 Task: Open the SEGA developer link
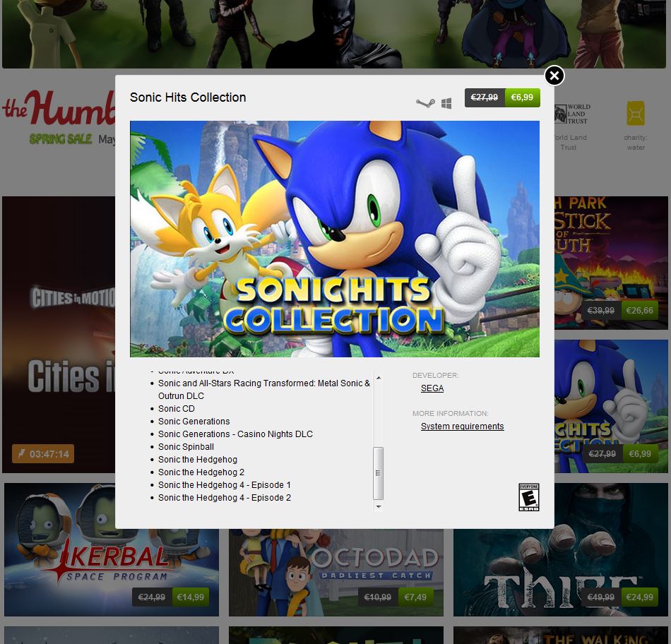click(432, 388)
